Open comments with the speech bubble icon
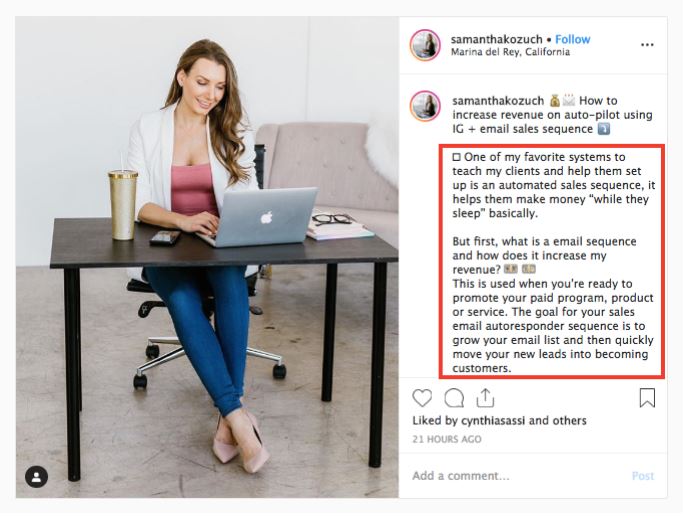Screen dimensions: 685x516 coord(454,398)
